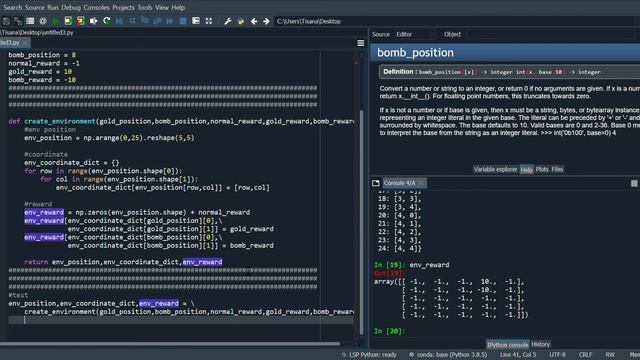Image resolution: width=640 pixels, height=360 pixels.
Task: Run selection or current line icon
Action: coord(93,21)
